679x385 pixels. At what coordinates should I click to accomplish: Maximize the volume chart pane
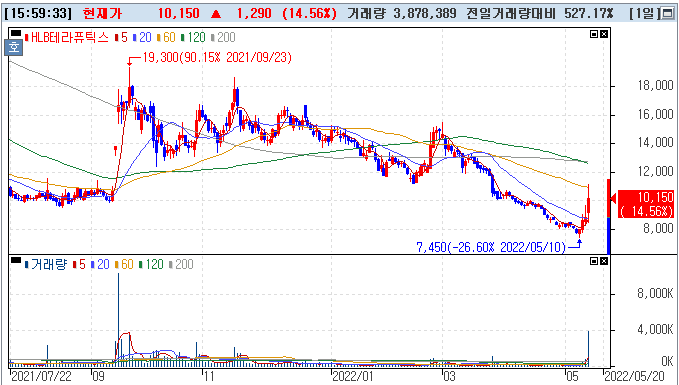595,261
